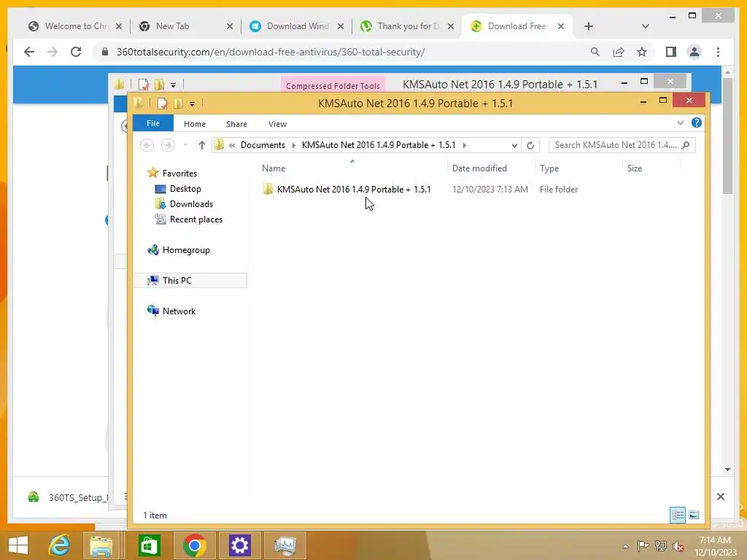Select Documents in address breadcrumb
The height and width of the screenshot is (560, 747).
coord(263,145)
